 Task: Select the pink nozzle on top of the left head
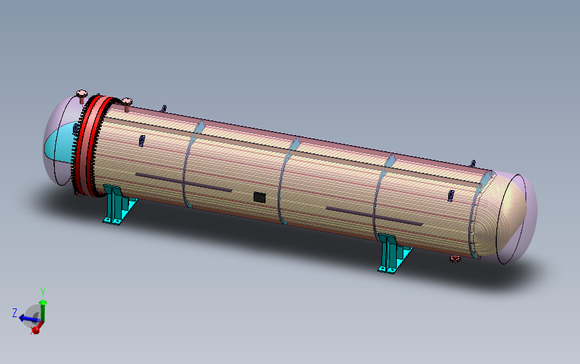click(82, 96)
